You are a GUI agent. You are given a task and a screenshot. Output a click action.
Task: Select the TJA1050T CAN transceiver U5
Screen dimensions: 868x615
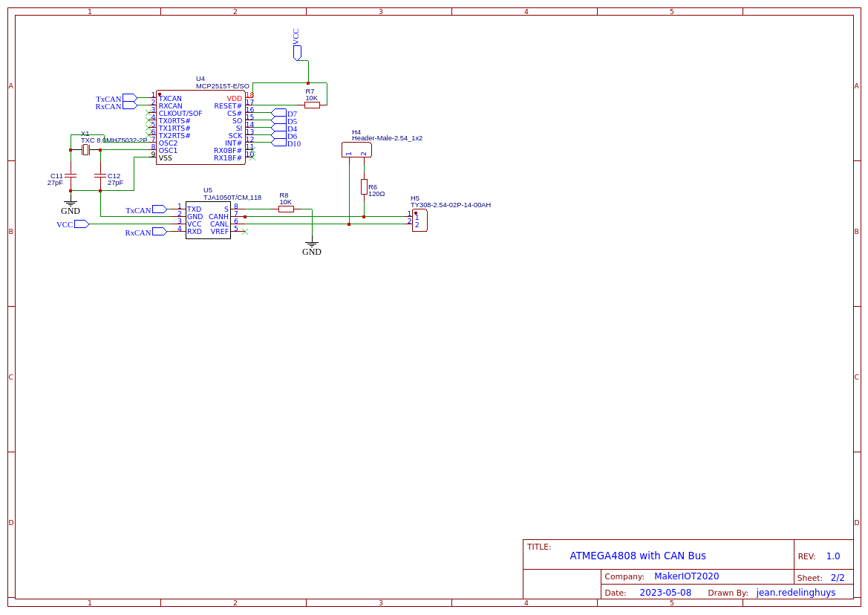208,221
